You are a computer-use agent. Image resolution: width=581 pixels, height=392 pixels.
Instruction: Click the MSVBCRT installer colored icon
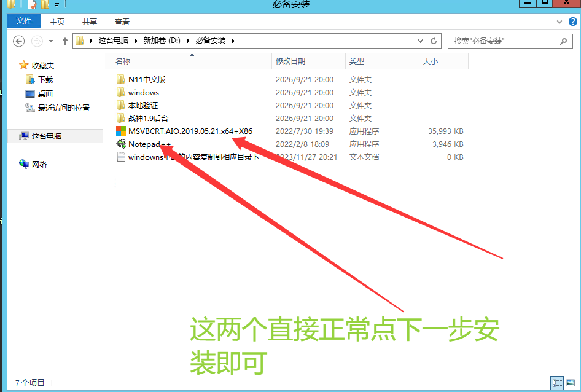click(121, 131)
